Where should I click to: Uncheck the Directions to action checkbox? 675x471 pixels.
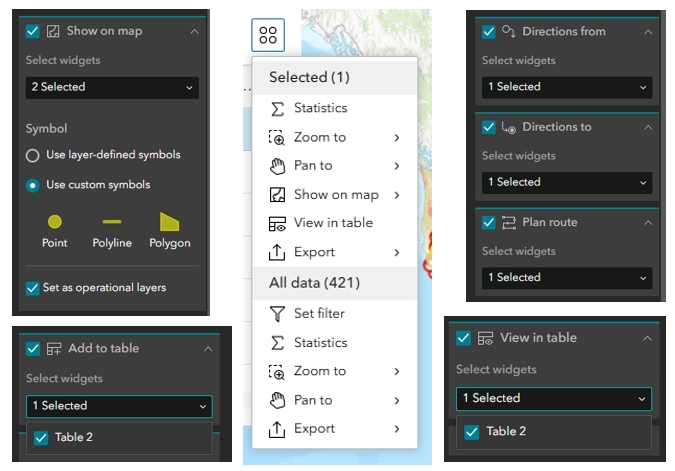pyautogui.click(x=489, y=127)
